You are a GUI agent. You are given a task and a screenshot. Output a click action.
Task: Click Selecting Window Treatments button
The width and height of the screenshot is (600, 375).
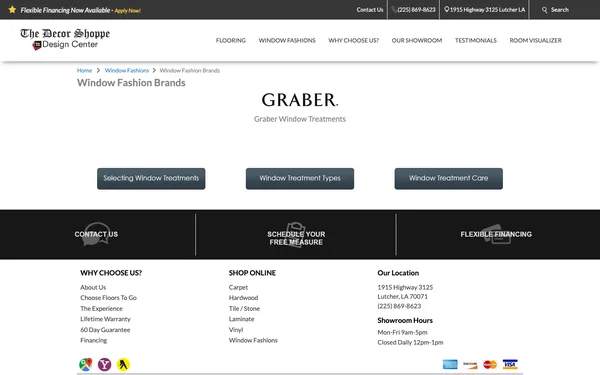pos(151,179)
